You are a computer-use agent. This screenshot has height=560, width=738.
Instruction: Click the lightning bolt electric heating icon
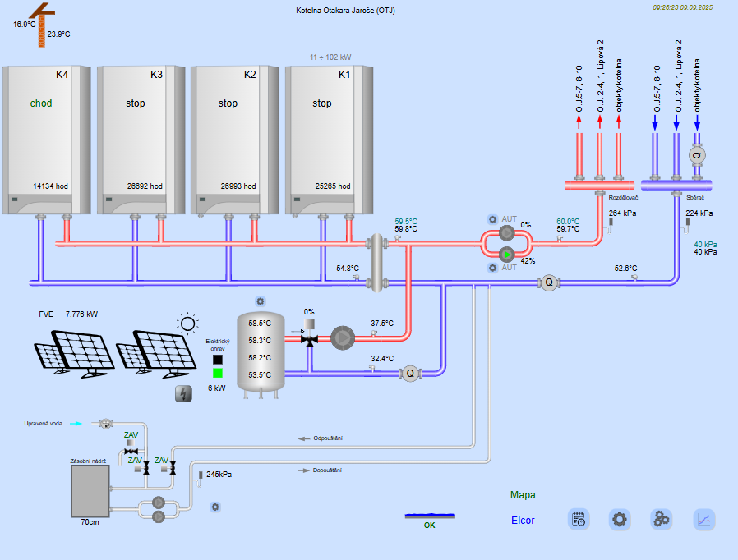pos(184,394)
